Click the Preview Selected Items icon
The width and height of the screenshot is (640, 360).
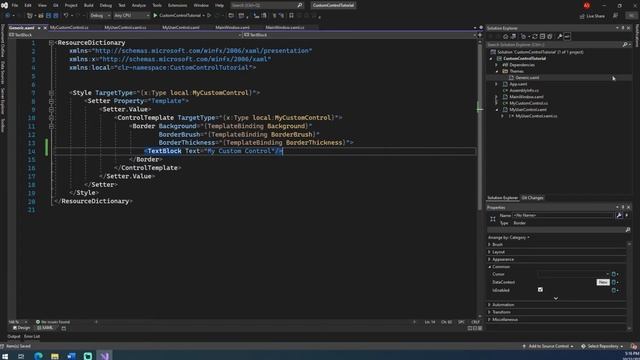567,36
